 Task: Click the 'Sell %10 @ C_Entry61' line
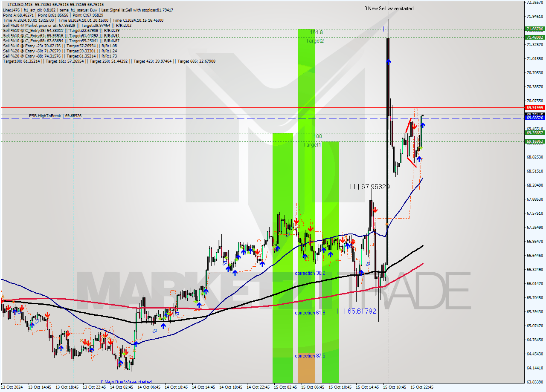point(61,35)
